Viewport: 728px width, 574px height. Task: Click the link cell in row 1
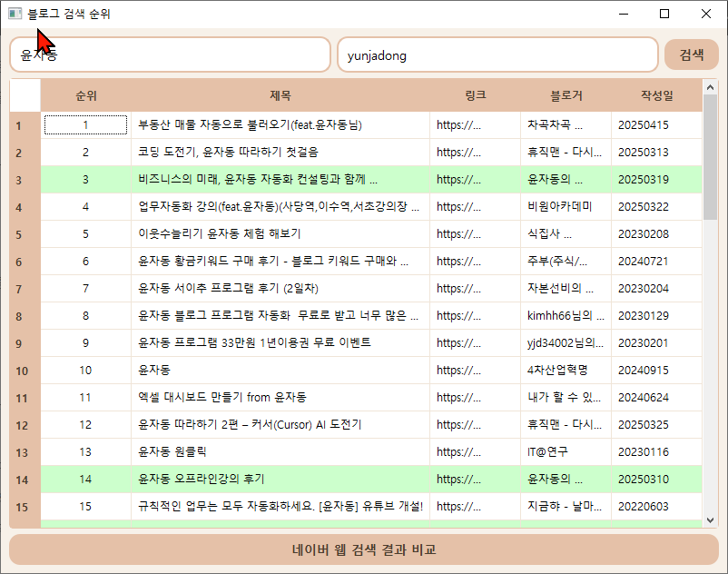click(476, 125)
